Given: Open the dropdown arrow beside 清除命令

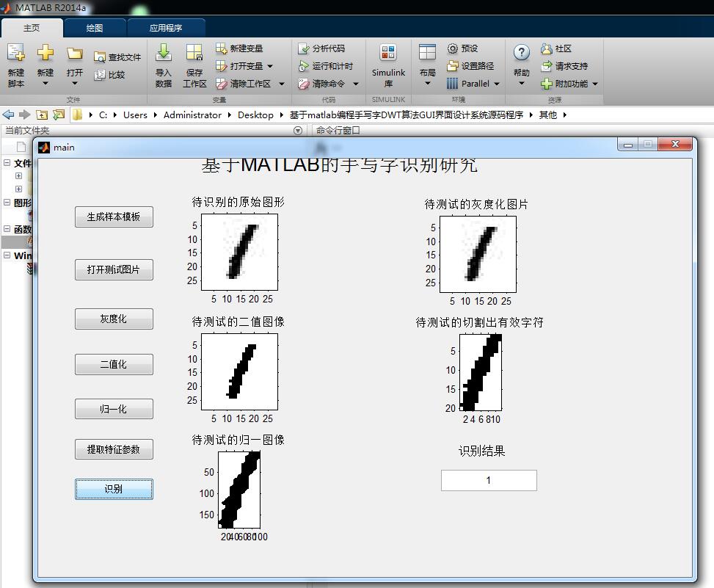Looking at the screenshot, I should 356,84.
